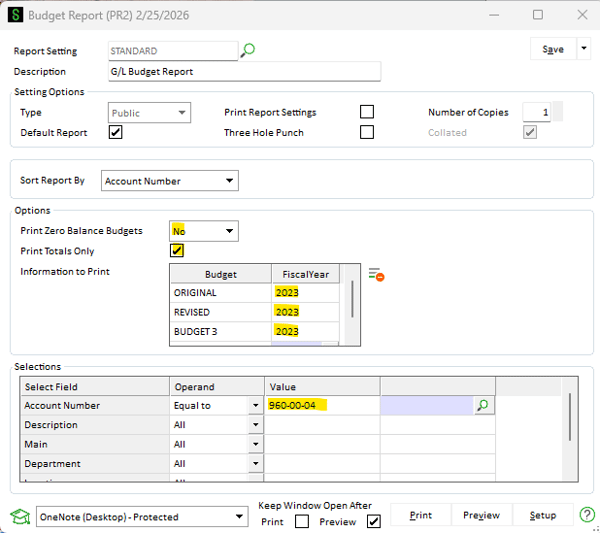Open the Save button dropdown arrow
600x533 pixels.
pyautogui.click(x=582, y=49)
